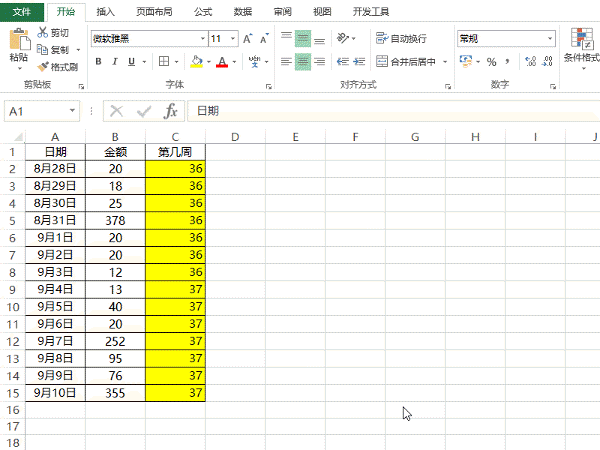Select the 9月10日 date cell
600x450 pixels.
click(55, 393)
